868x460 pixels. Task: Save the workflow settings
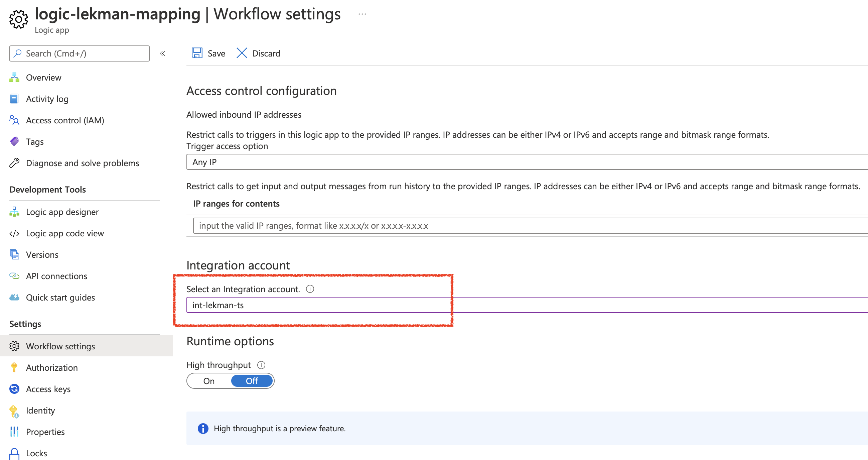[208, 53]
